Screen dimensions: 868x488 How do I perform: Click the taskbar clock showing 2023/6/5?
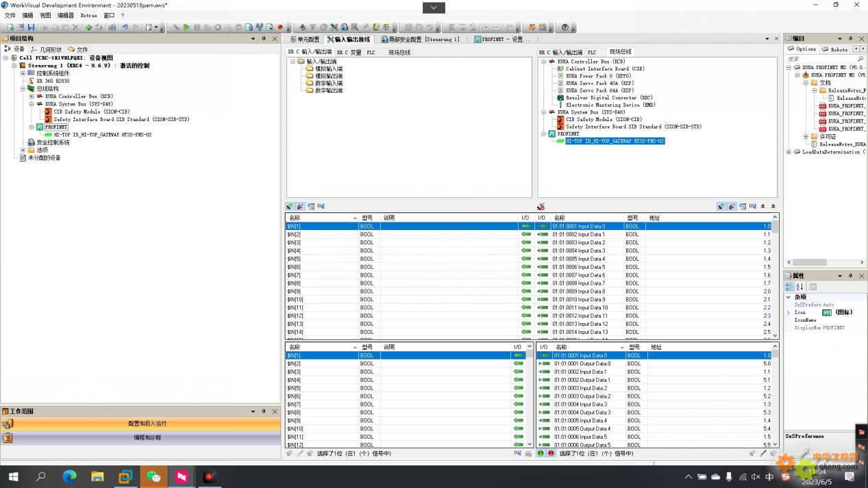click(x=817, y=476)
